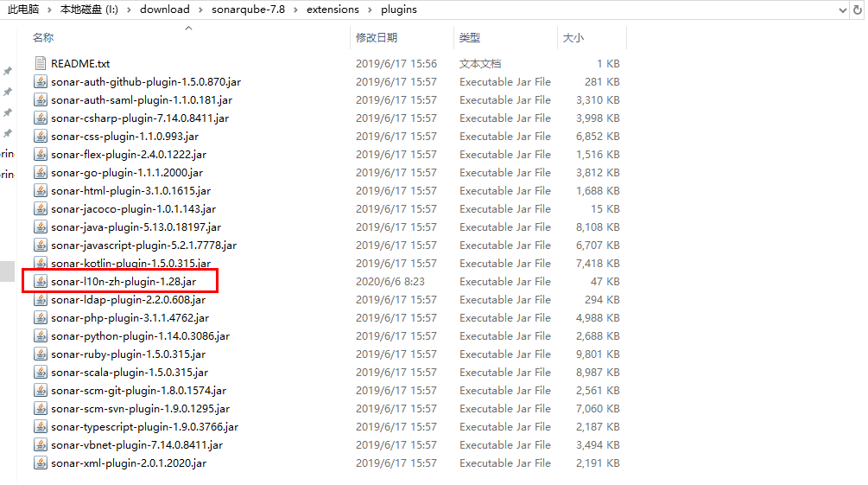The width and height of the screenshot is (868, 485).
Task: Select file name README.txt
Action: point(80,64)
